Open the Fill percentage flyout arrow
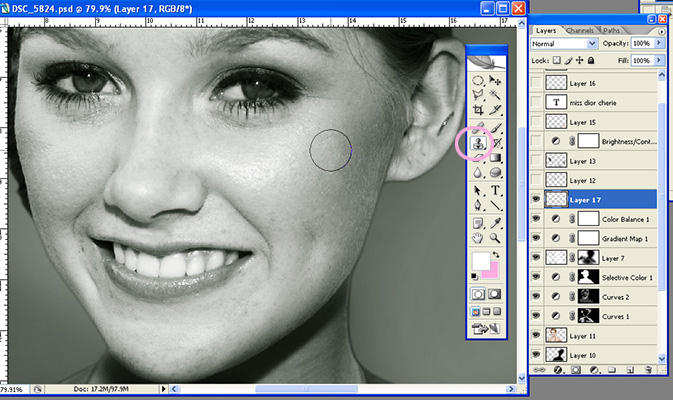673x400 pixels. (x=660, y=61)
